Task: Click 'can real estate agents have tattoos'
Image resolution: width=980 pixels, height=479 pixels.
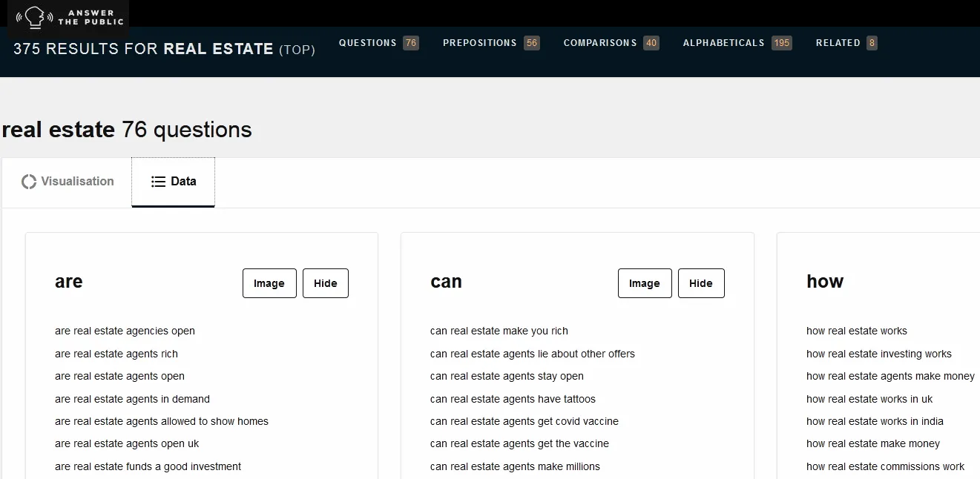Action: [513, 400]
